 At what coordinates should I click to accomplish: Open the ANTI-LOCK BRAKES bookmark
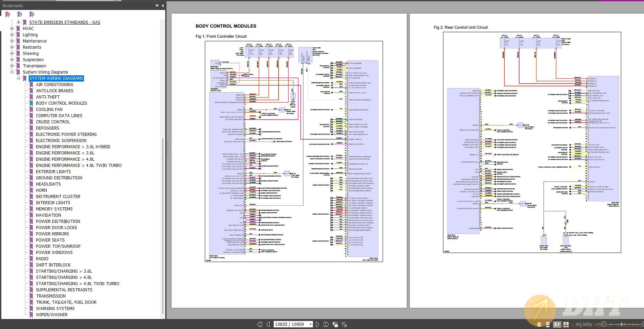[x=55, y=91]
